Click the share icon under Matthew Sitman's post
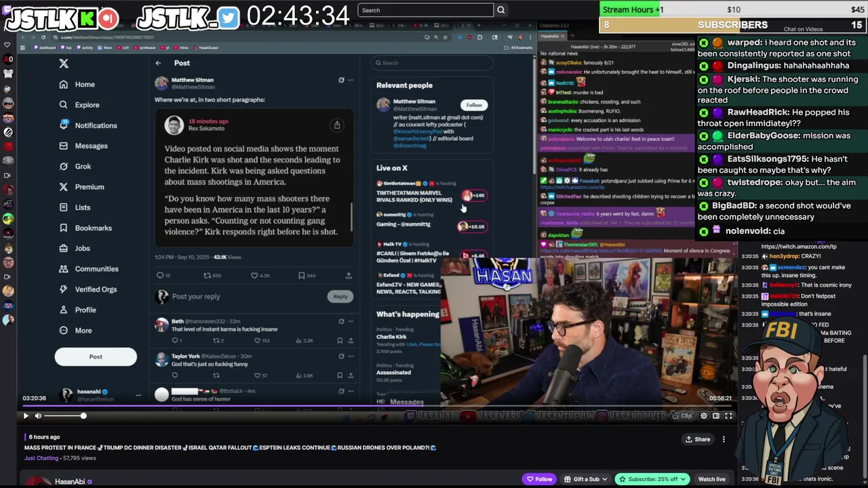Screen dimensions: 868x488 [x=349, y=276]
